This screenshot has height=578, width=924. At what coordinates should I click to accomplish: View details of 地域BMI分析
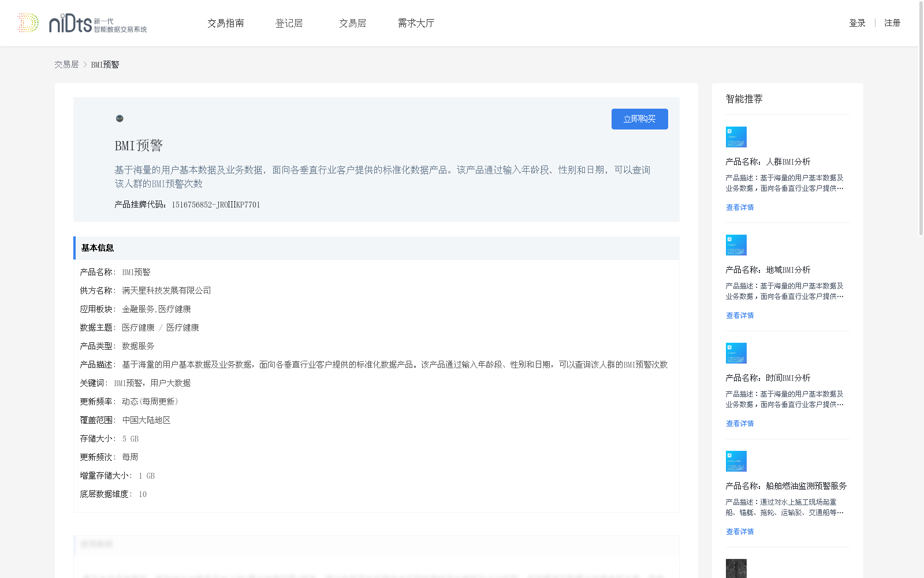click(x=740, y=316)
